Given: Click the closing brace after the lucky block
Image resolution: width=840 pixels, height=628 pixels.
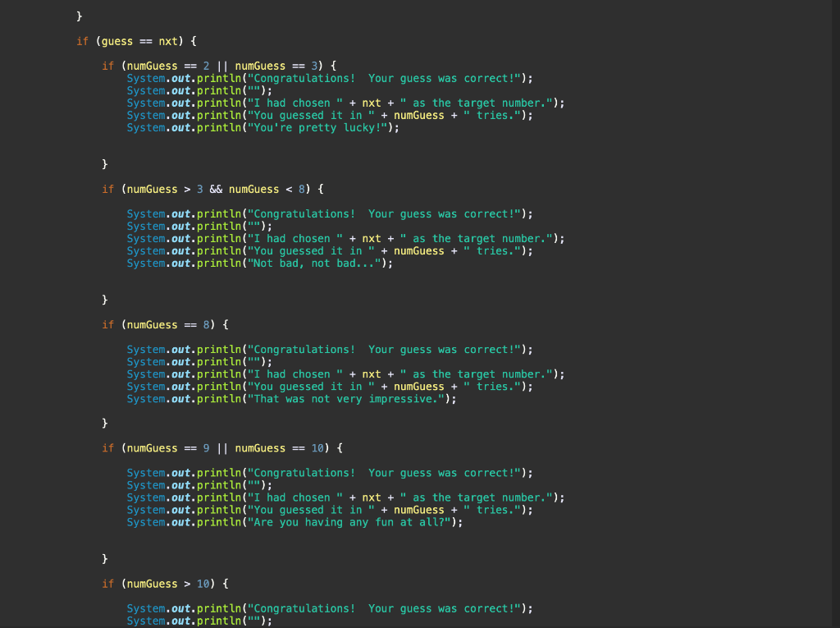Looking at the screenshot, I should [x=104, y=163].
